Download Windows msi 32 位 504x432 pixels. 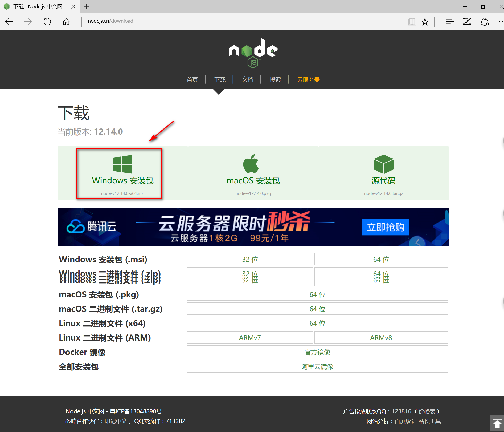pyautogui.click(x=250, y=259)
